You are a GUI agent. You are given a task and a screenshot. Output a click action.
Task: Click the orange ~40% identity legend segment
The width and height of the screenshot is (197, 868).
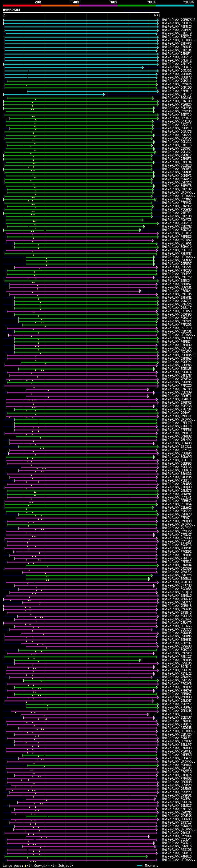[x=60, y=6]
